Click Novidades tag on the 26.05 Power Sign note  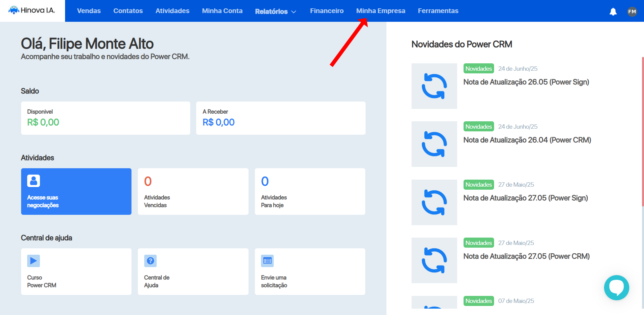[x=479, y=68]
